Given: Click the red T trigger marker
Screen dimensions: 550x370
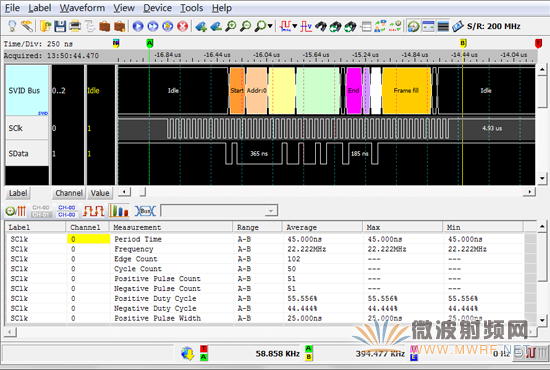Looking at the screenshot, I should (538, 43).
